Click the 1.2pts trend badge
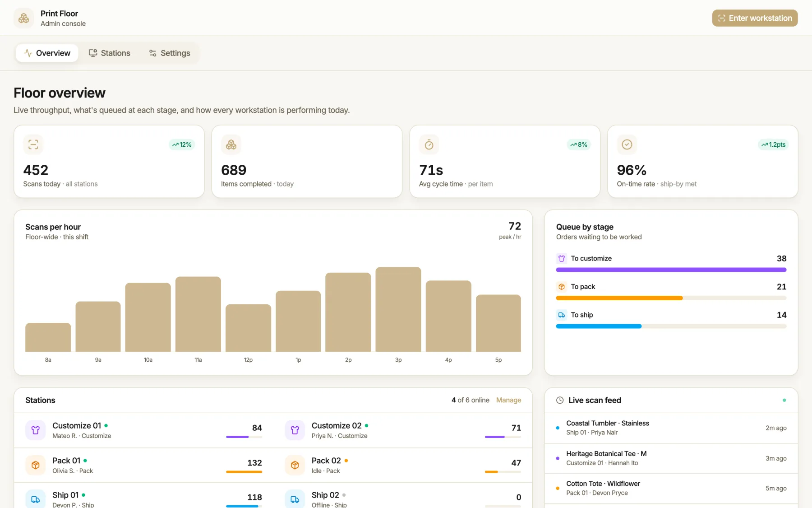The height and width of the screenshot is (508, 812). (773, 144)
